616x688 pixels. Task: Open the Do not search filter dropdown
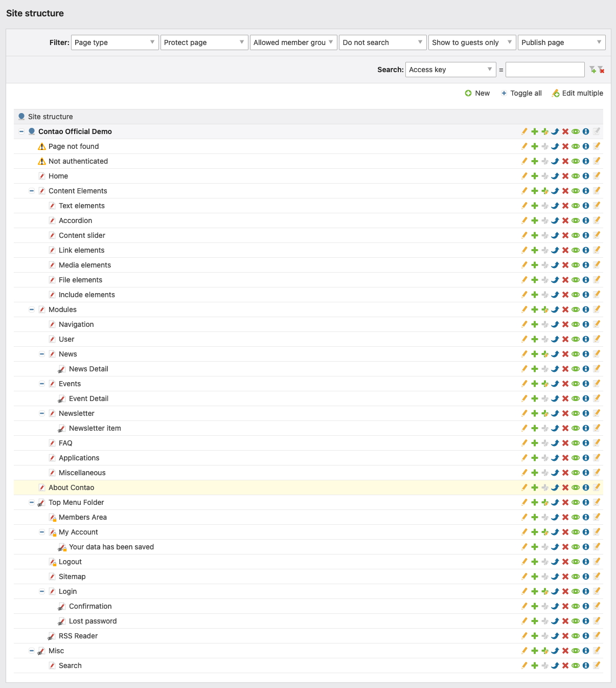click(383, 42)
